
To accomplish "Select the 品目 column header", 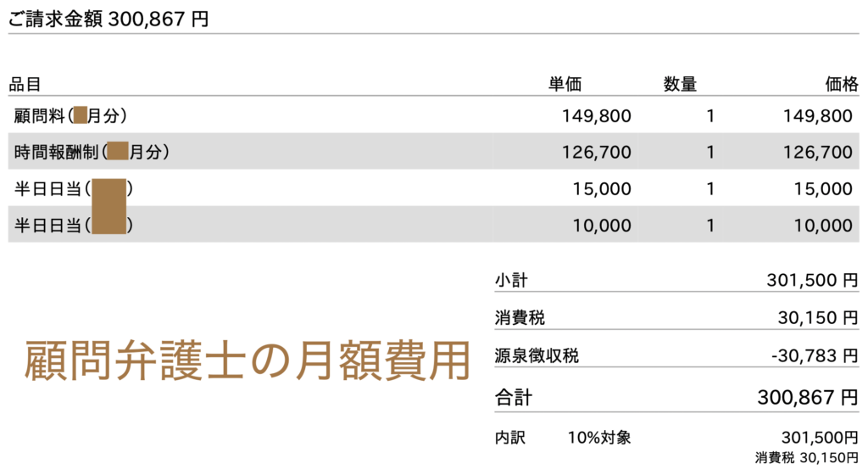I will 25,85.
